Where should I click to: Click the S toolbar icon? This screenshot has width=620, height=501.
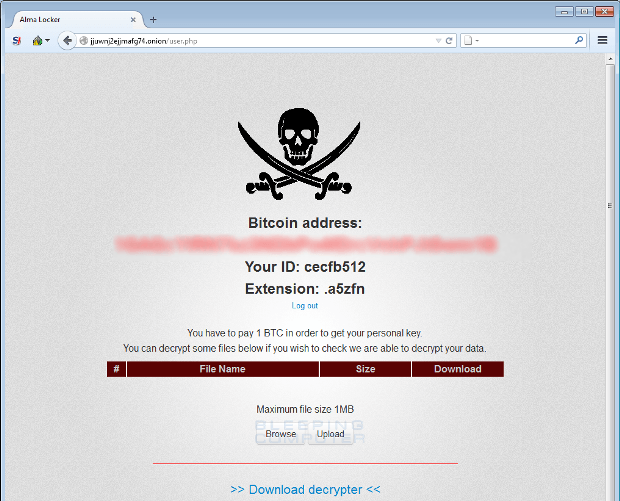coord(16,41)
